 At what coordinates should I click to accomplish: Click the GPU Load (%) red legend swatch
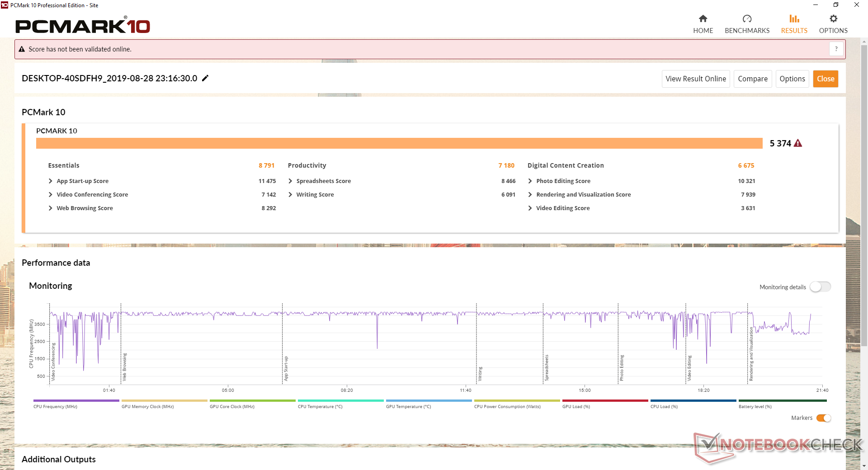click(x=605, y=401)
